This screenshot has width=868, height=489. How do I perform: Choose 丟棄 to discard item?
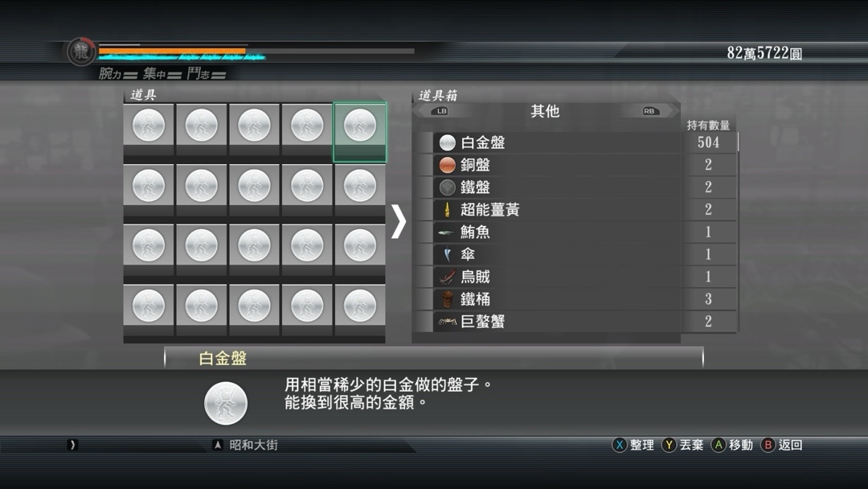click(691, 445)
